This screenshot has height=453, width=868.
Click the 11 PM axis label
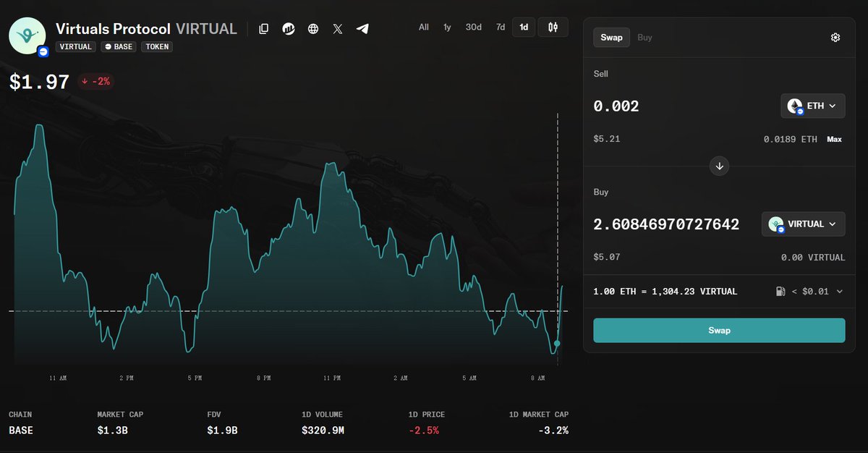(x=332, y=378)
